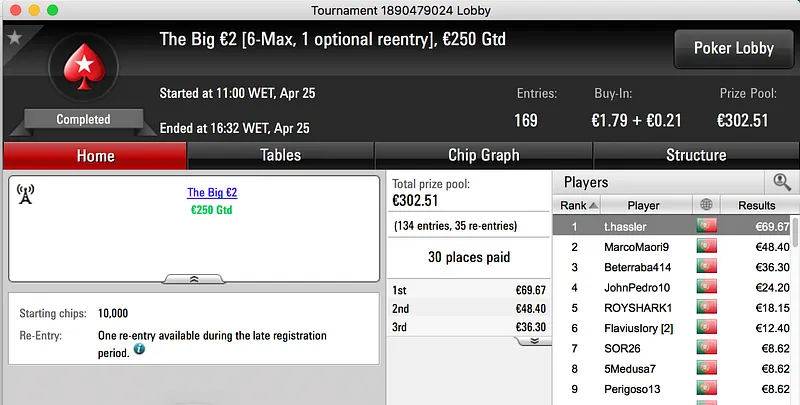Switch to the Tables tab
The height and width of the screenshot is (405, 800).
point(280,155)
